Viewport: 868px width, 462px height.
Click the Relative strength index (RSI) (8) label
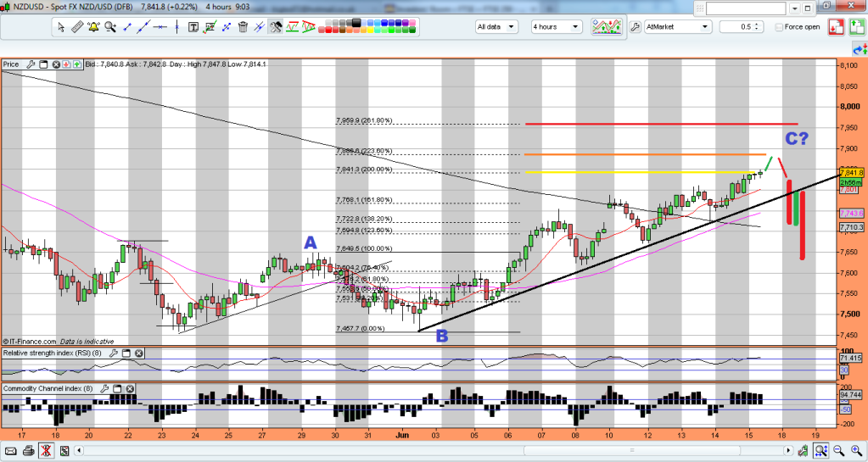click(53, 353)
